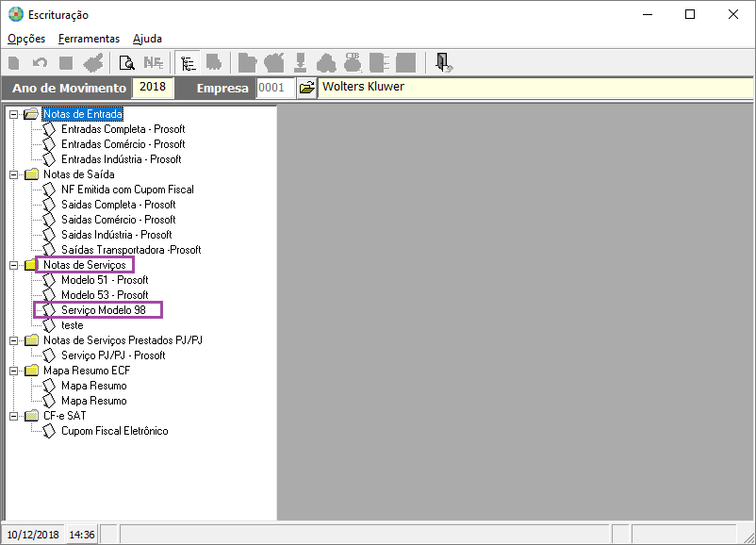756x545 pixels.
Task: Collapse the Notas de Serviços branch
Action: click(x=13, y=265)
